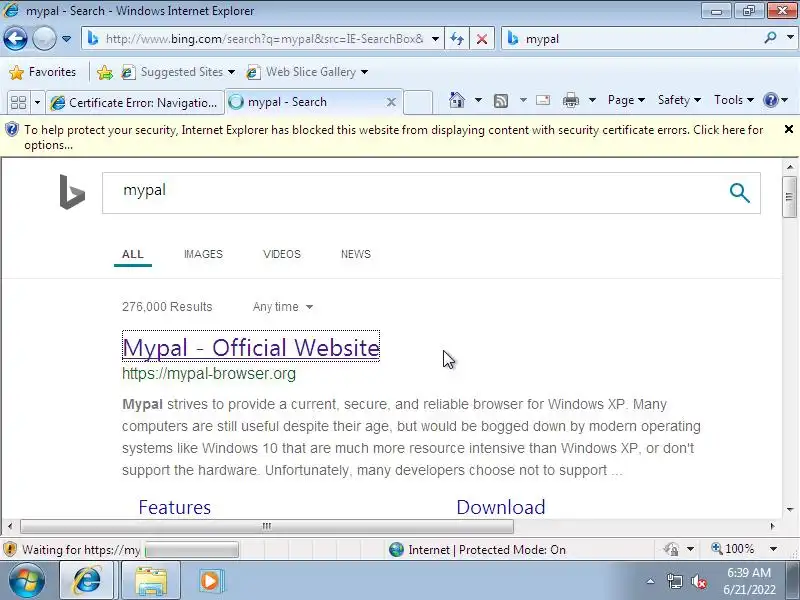Image resolution: width=800 pixels, height=600 pixels.
Task: Switch to IMAGES results tab
Action: click(203, 254)
